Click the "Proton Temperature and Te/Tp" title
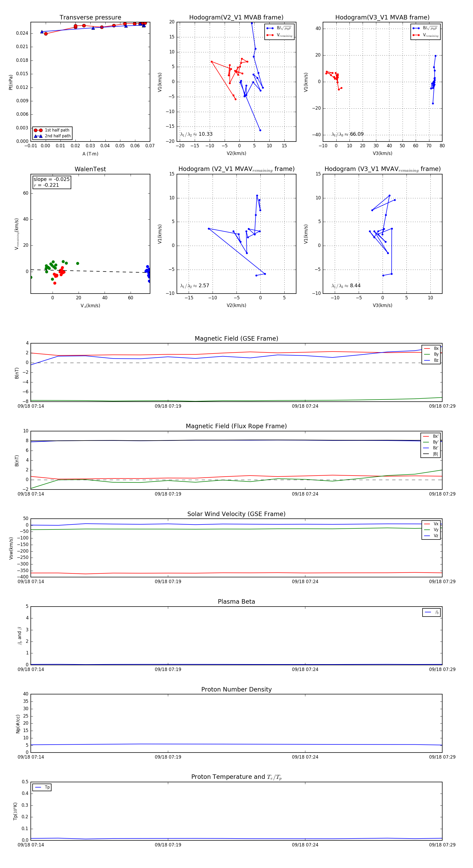The image size is (473, 868). coord(236,777)
